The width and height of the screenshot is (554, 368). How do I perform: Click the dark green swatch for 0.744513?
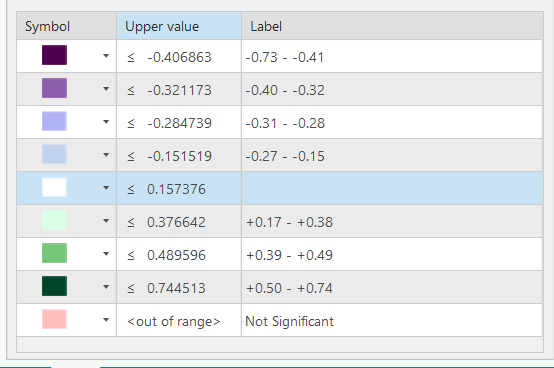(x=54, y=286)
